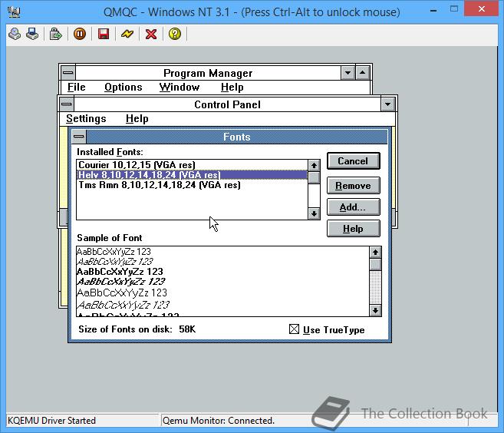Minimize the QMQC outer window
This screenshot has width=504, height=433.
433,11
